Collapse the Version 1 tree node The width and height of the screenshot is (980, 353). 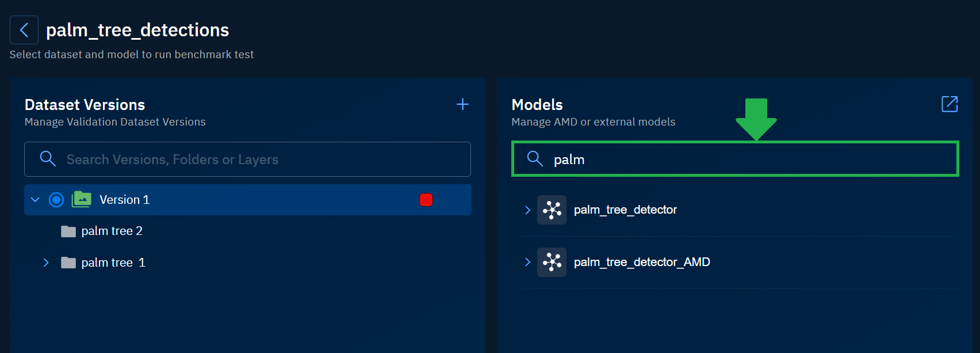coord(35,200)
